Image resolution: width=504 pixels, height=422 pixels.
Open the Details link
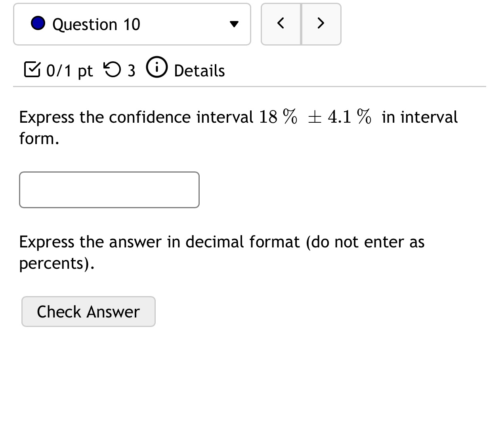199,70
